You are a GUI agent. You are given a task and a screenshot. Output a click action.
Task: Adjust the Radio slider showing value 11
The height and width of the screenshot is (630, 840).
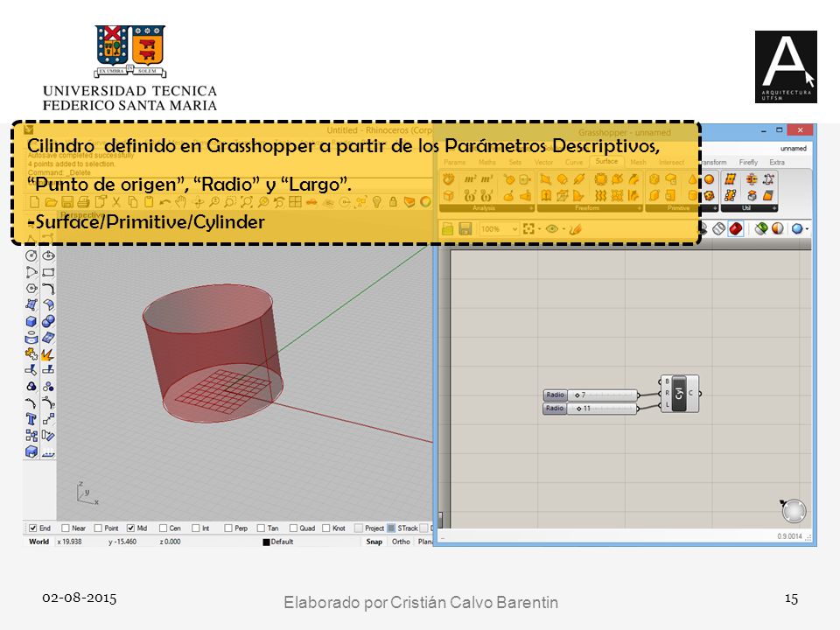(x=591, y=409)
